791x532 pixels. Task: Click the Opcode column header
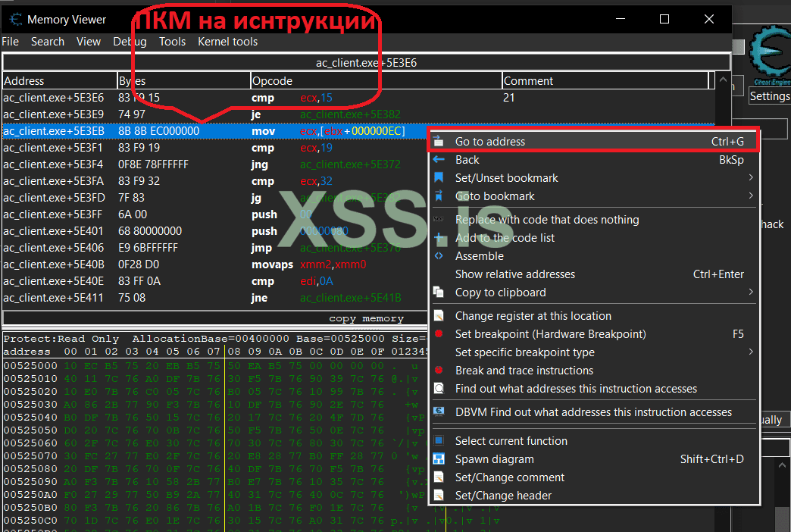376,81
